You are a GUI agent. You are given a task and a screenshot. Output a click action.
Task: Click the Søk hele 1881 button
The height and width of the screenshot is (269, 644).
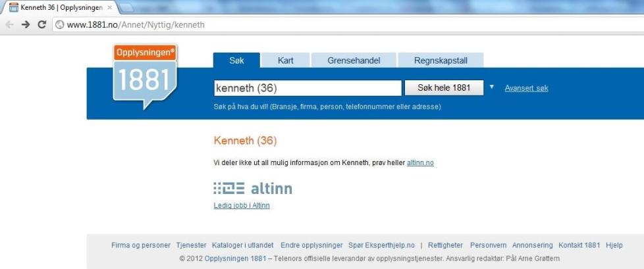444,87
